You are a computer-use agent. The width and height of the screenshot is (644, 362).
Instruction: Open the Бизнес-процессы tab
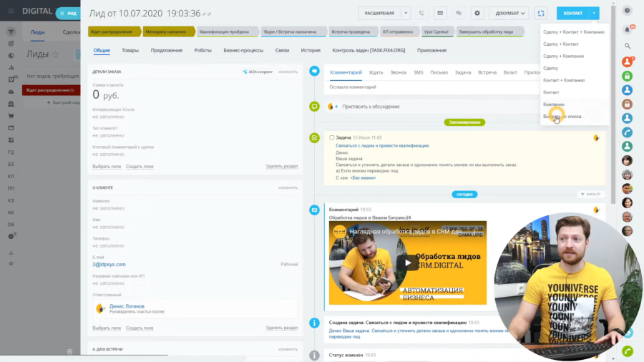click(x=243, y=51)
